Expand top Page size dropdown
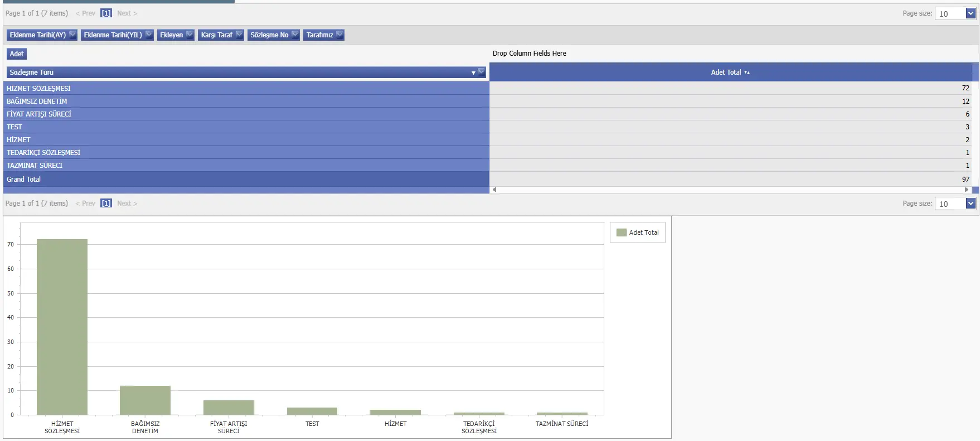 (971, 13)
